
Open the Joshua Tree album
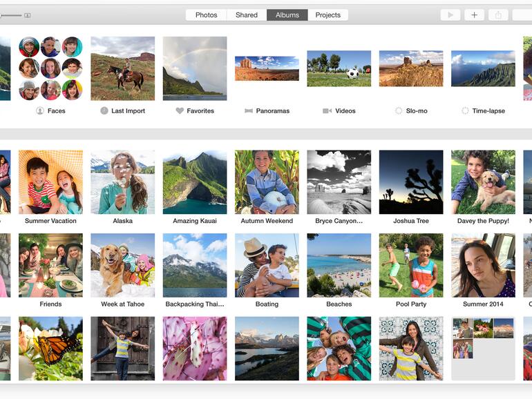[x=411, y=182]
